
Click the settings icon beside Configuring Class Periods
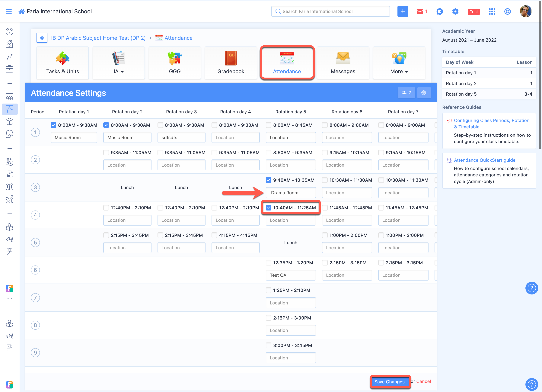[x=449, y=120]
